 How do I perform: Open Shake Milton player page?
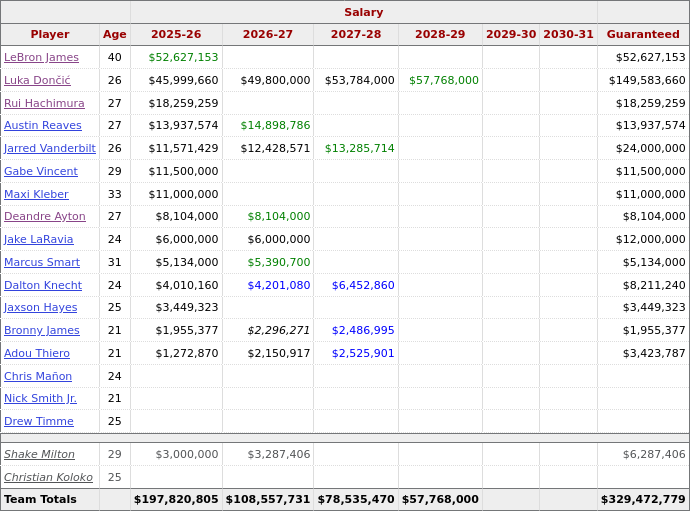(39, 454)
